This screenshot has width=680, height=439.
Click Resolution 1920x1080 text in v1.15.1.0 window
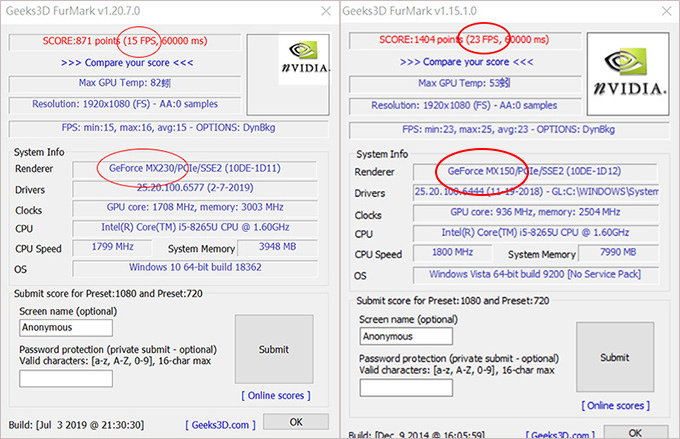pyautogui.click(x=464, y=105)
